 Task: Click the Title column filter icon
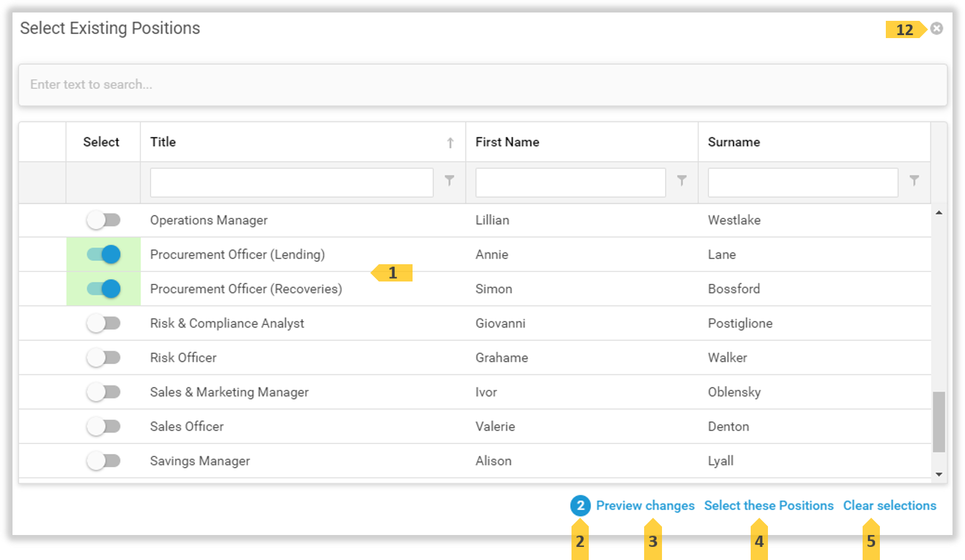pyautogui.click(x=449, y=180)
